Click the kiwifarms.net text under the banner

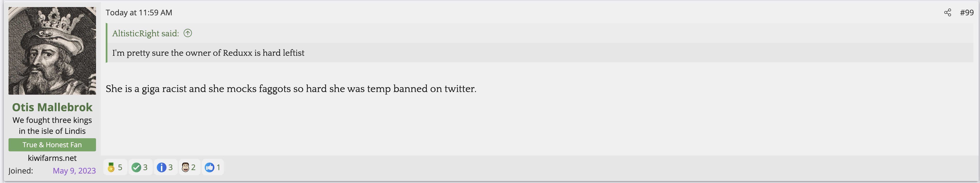tap(52, 158)
